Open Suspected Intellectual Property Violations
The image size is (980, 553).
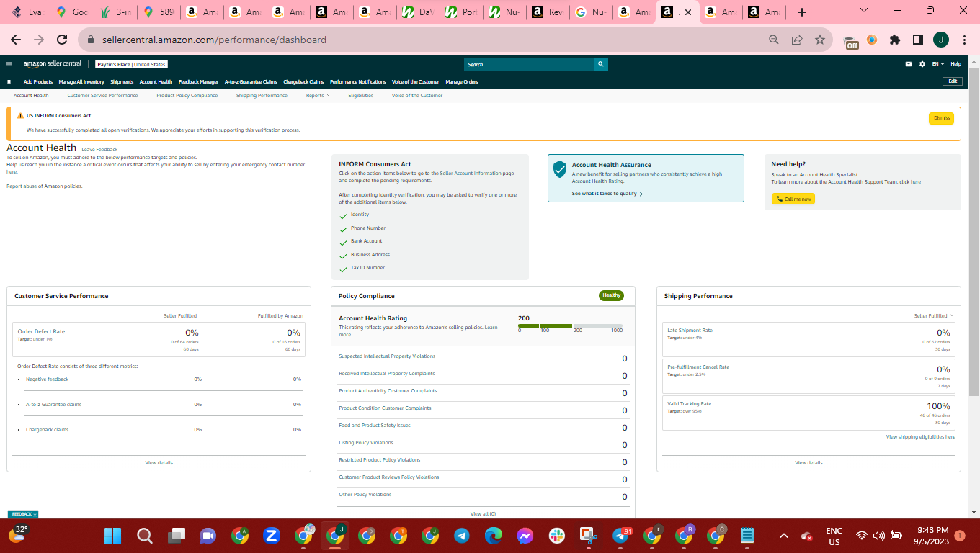387,356
